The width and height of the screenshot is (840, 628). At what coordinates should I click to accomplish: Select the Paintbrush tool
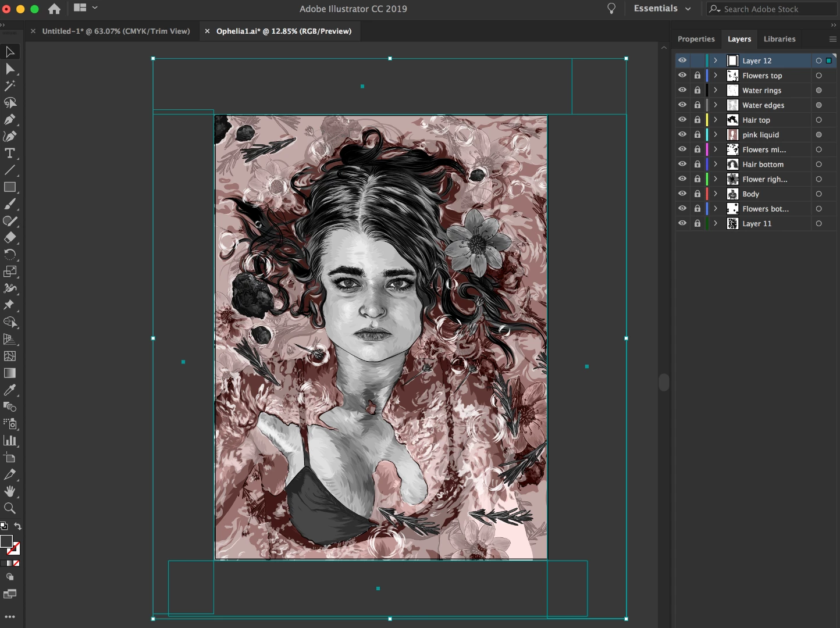(x=10, y=204)
